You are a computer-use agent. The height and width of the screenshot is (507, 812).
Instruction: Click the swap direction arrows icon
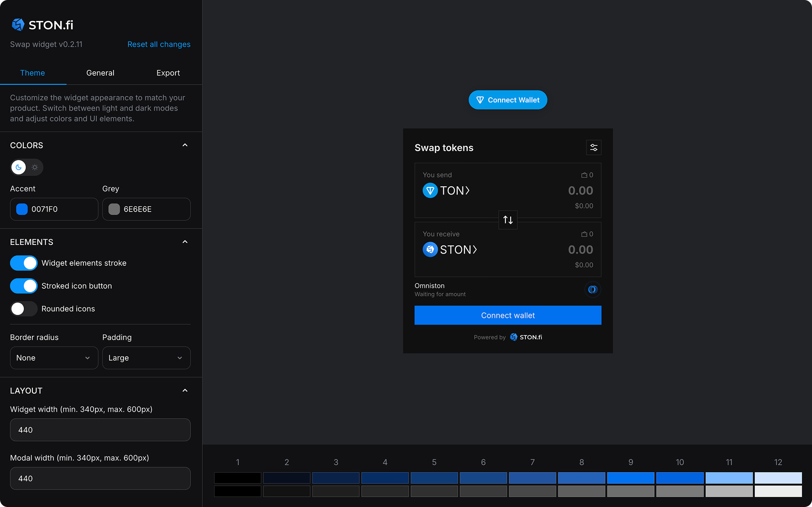click(x=508, y=220)
